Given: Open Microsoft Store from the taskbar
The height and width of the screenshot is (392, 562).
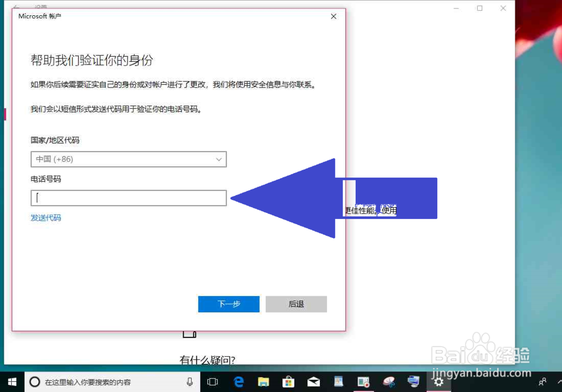Looking at the screenshot, I should [288, 382].
